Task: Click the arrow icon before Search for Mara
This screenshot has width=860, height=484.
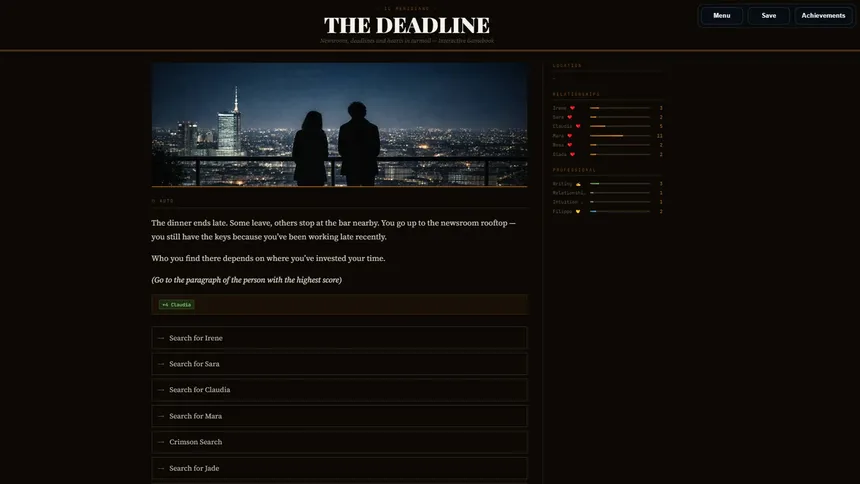Action: coord(161,416)
